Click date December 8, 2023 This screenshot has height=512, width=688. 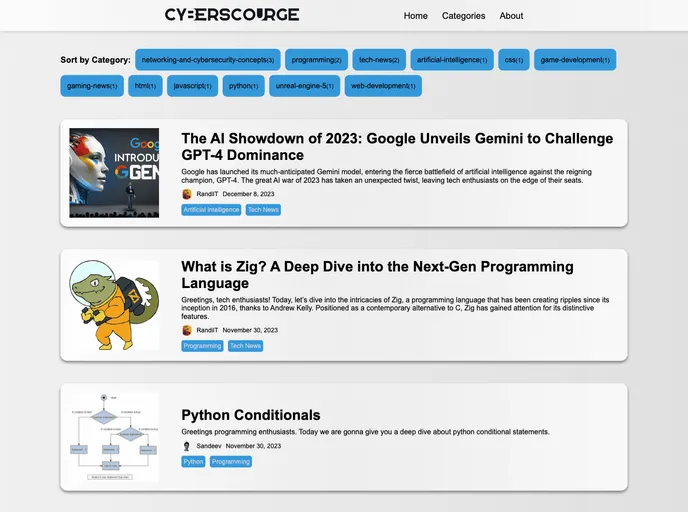pos(248,194)
